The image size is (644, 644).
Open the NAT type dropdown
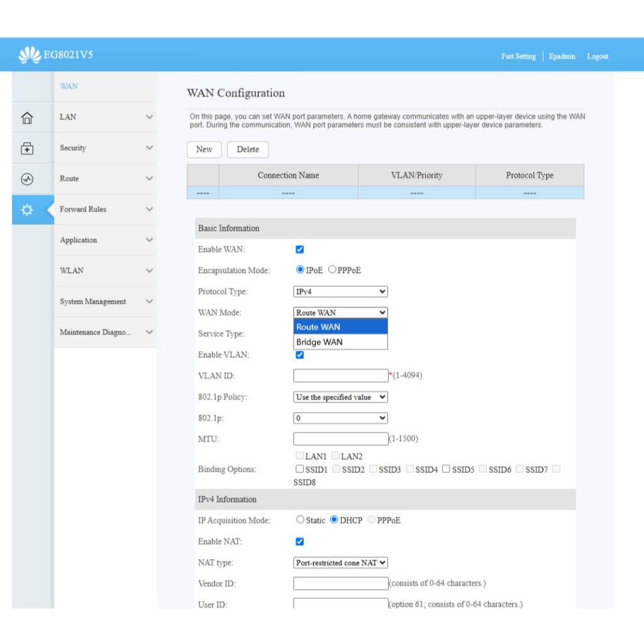coord(340,563)
